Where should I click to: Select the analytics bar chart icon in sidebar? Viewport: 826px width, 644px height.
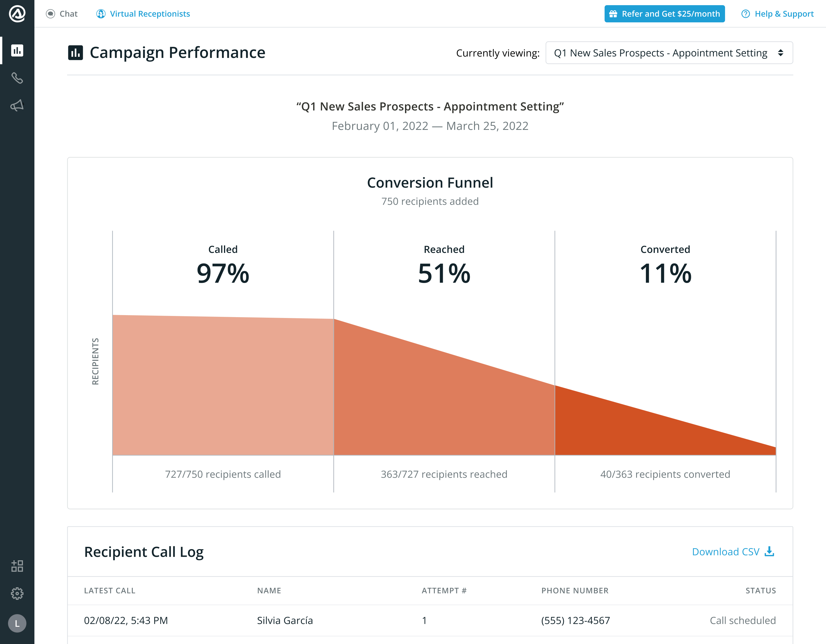[x=17, y=50]
